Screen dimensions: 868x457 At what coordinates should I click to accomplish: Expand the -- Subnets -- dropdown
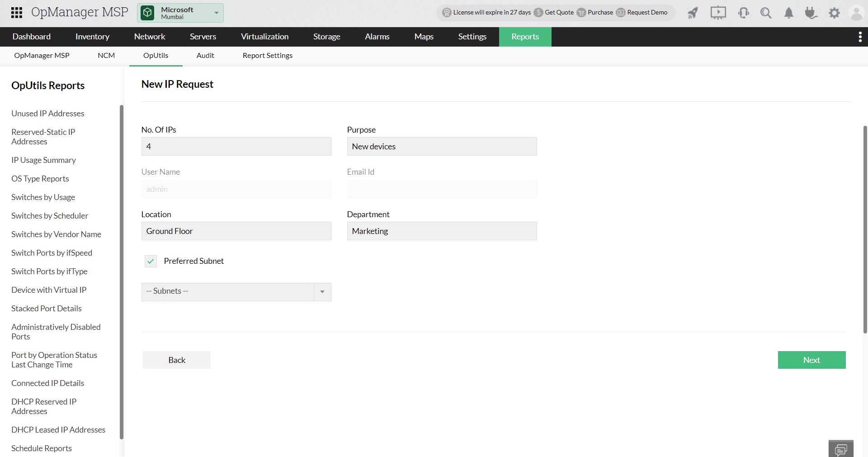[x=322, y=292]
